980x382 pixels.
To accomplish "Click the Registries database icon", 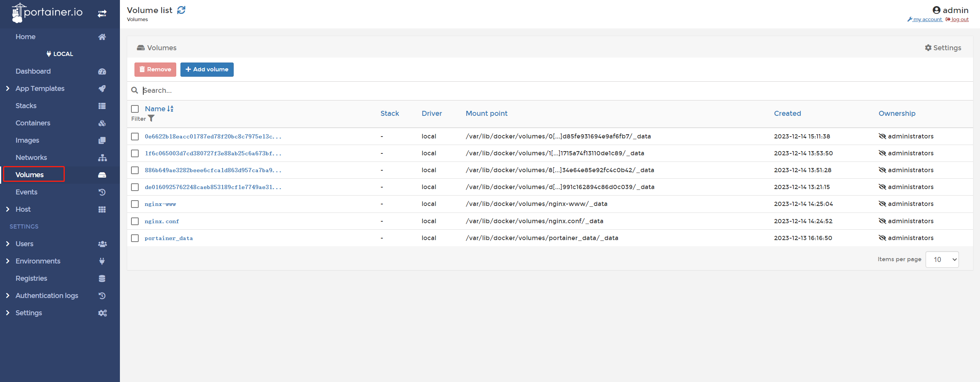I will coord(102,278).
